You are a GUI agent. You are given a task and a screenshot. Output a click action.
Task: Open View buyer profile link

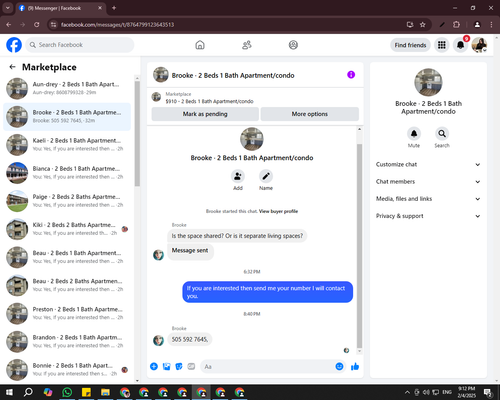point(278,211)
